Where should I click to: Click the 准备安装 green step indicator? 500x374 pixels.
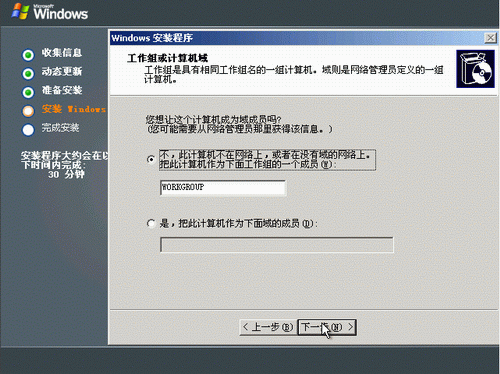point(28,92)
